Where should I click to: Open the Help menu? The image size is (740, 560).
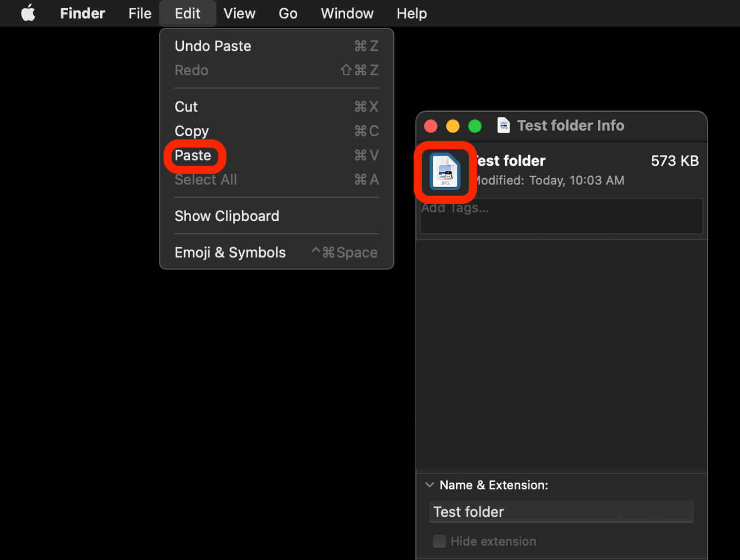pyautogui.click(x=411, y=13)
